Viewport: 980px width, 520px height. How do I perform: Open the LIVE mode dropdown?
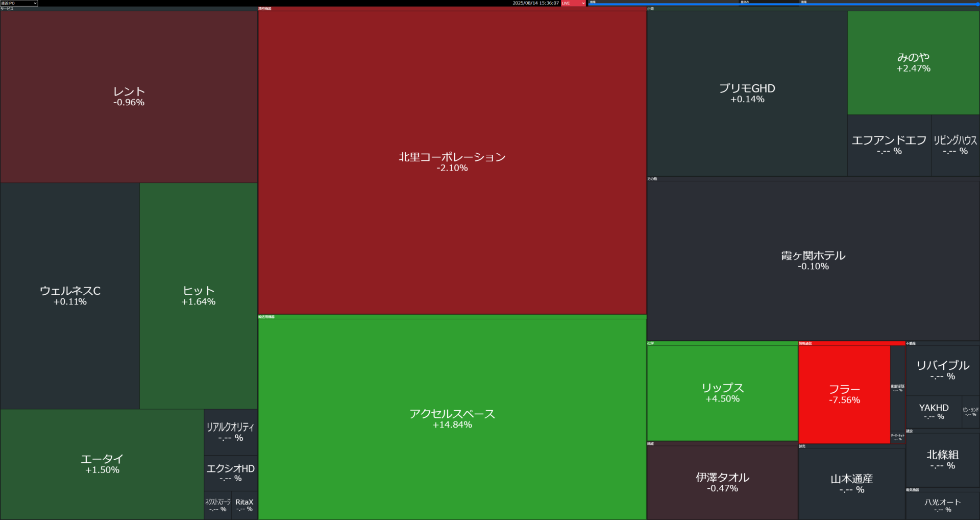coord(573,3)
